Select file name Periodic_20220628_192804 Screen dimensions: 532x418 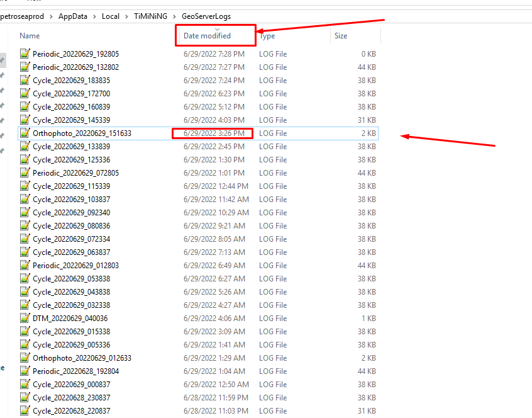(75, 371)
